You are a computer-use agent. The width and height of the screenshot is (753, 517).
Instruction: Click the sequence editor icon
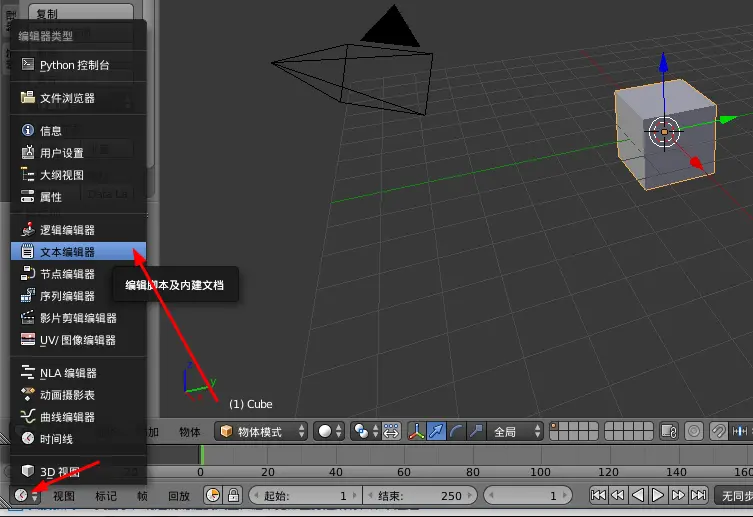[x=28, y=295]
